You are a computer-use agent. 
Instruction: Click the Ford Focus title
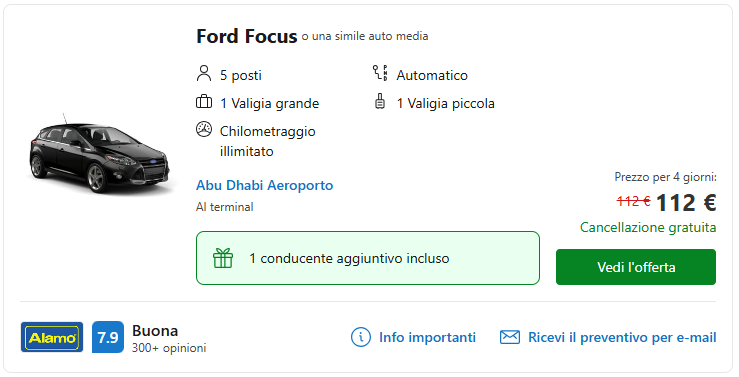point(246,36)
